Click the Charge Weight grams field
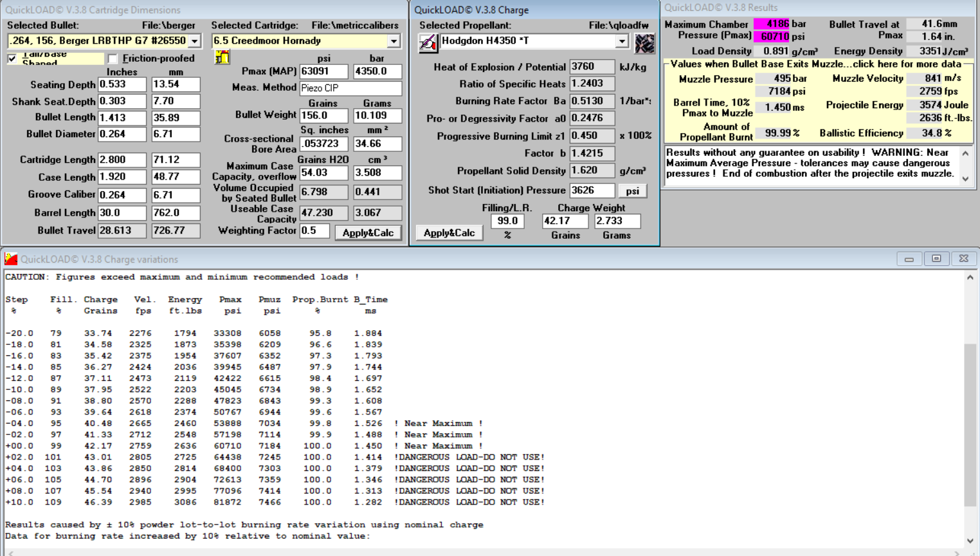The height and width of the screenshot is (556, 980). (x=617, y=221)
